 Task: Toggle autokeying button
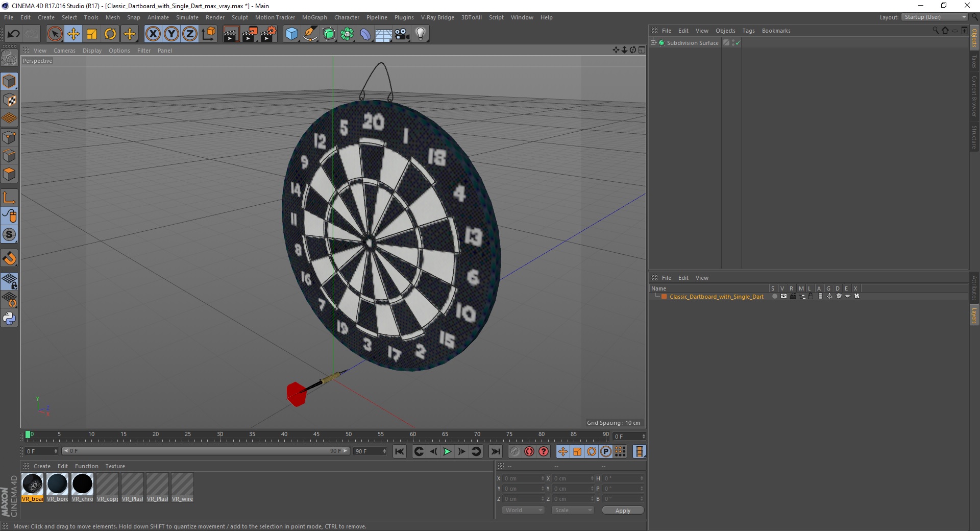tap(529, 451)
